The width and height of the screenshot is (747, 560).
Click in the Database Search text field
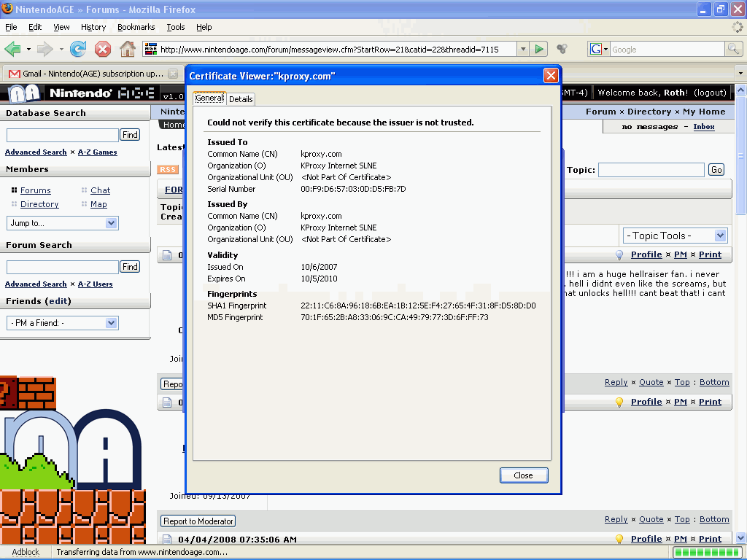[x=63, y=135]
